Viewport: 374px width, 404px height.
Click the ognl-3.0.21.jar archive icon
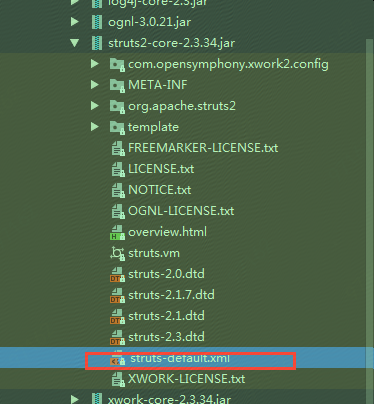97,22
